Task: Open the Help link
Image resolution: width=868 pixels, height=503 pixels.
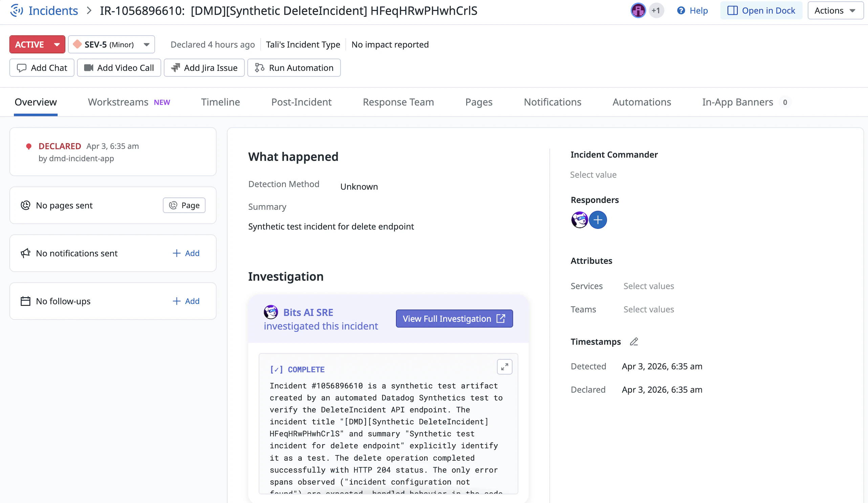Action: (692, 11)
